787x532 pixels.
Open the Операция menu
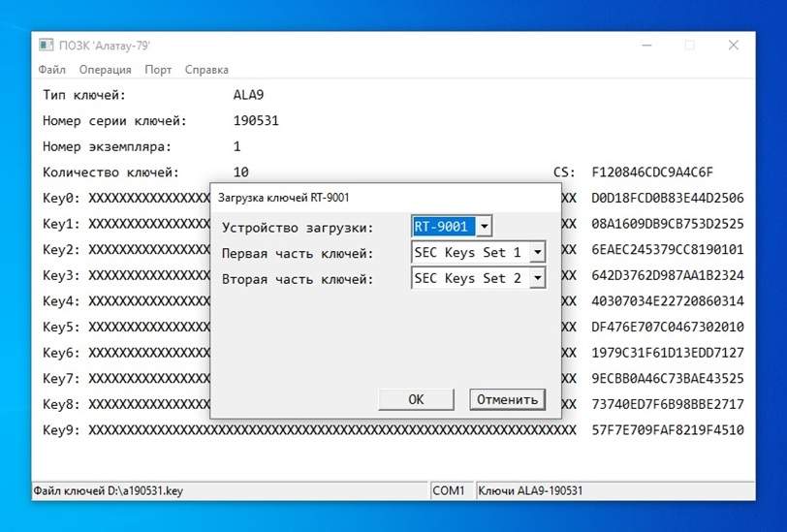click(x=106, y=70)
